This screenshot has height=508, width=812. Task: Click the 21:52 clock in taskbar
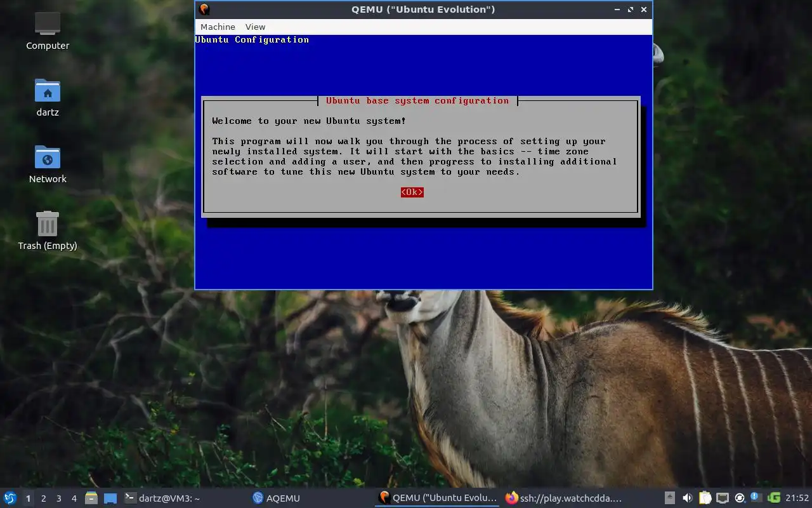pyautogui.click(x=797, y=498)
